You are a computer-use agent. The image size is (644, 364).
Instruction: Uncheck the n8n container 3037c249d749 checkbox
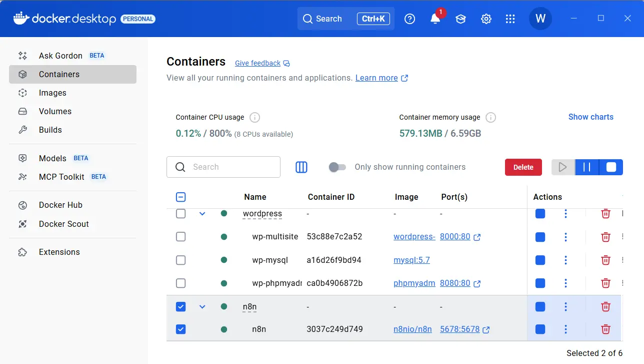tap(181, 329)
